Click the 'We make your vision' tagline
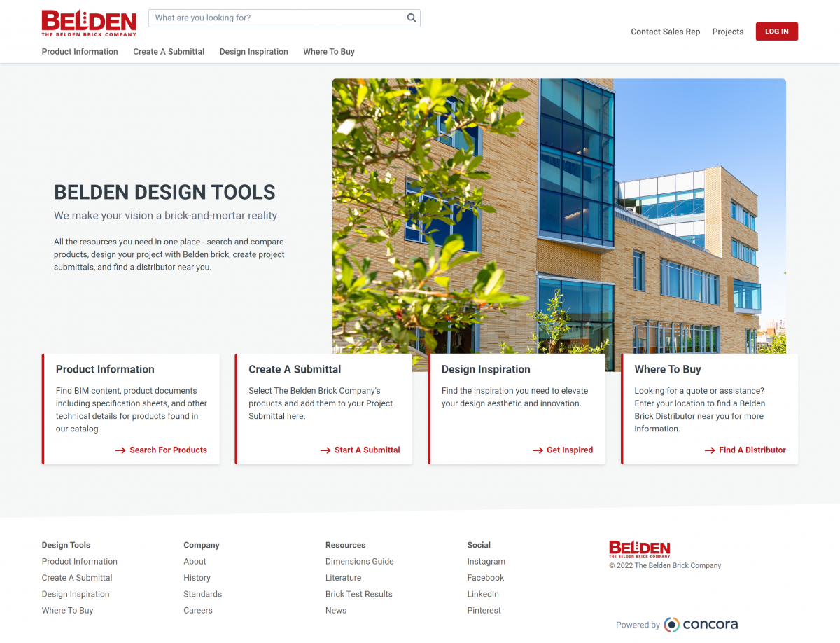The height and width of the screenshot is (643, 840). pyautogui.click(x=166, y=216)
